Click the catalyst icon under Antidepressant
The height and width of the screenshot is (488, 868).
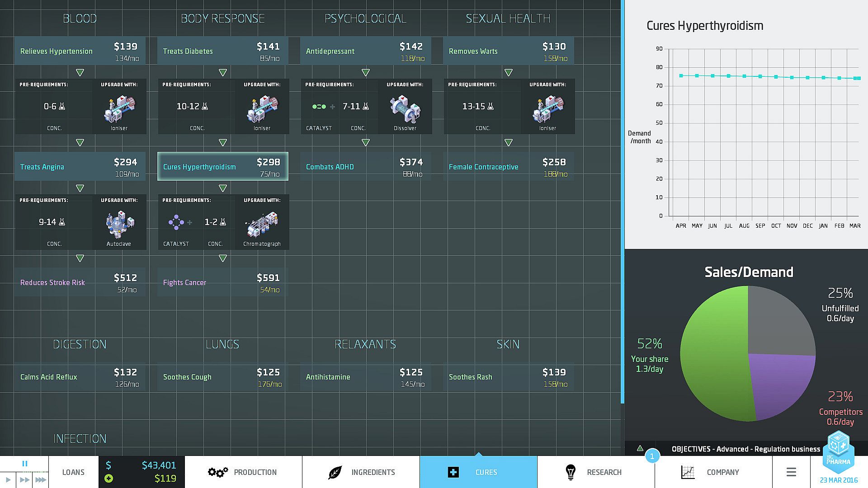(319, 107)
